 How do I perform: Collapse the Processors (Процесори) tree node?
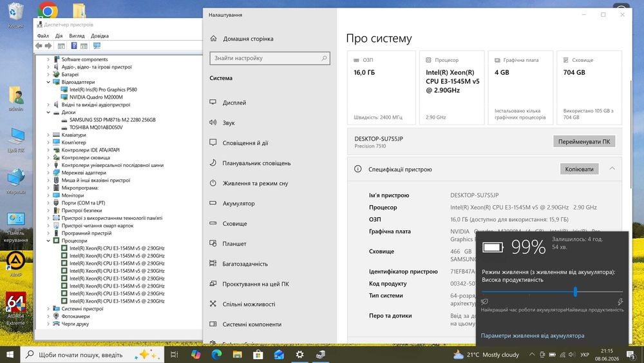pyautogui.click(x=48, y=241)
